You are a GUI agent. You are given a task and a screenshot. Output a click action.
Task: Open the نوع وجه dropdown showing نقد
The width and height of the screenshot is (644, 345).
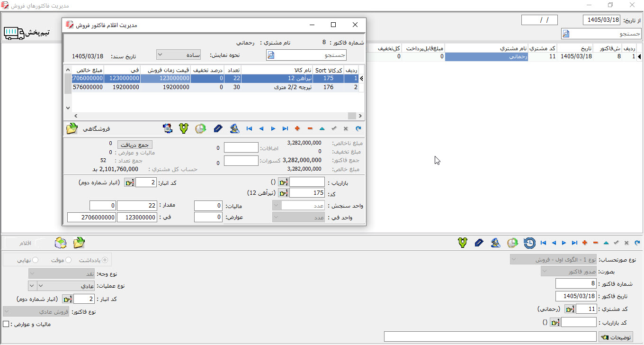pos(62,274)
